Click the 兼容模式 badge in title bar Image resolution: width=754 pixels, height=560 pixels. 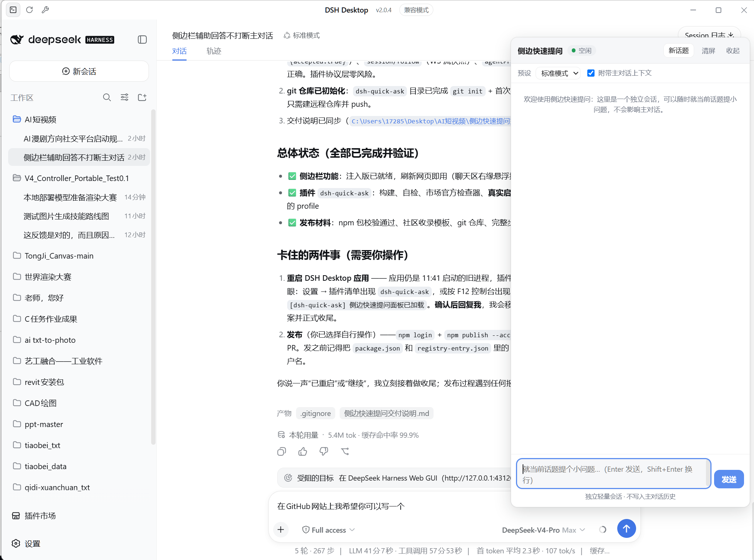(x=416, y=10)
